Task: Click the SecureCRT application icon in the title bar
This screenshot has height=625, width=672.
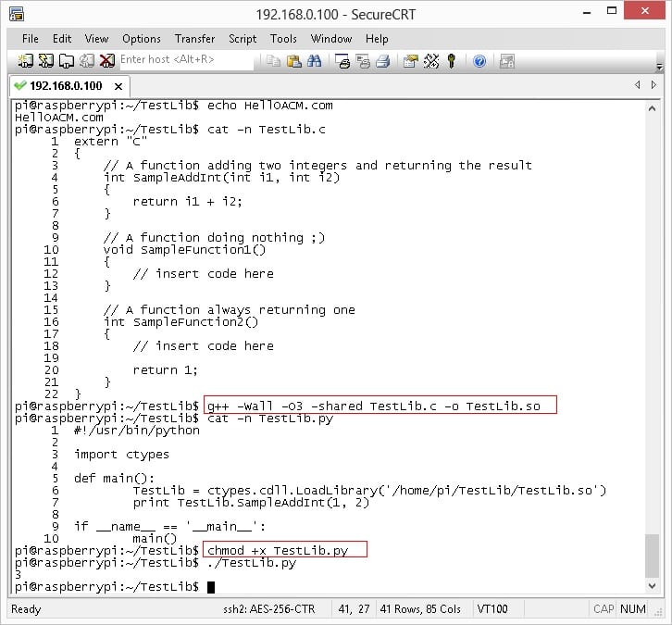Action: coord(17,14)
